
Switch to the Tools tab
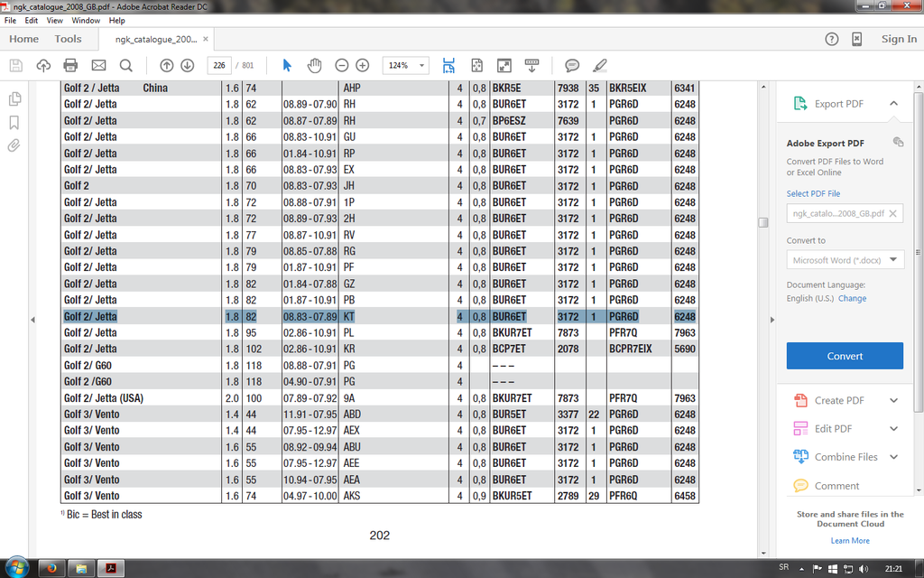tap(68, 39)
